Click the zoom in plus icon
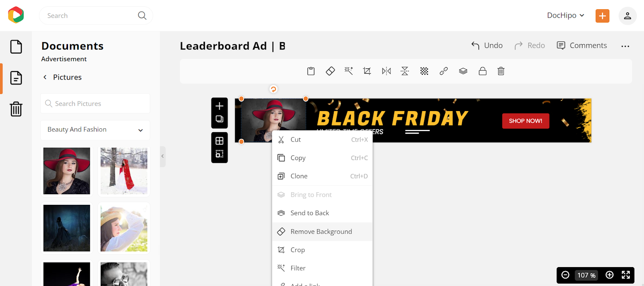The width and height of the screenshot is (644, 286). 609,275
